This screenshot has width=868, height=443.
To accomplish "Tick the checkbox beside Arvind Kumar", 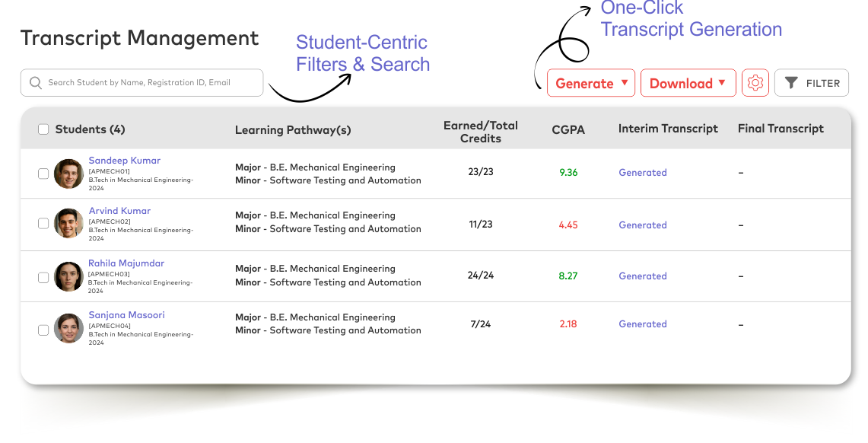I will click(x=43, y=224).
